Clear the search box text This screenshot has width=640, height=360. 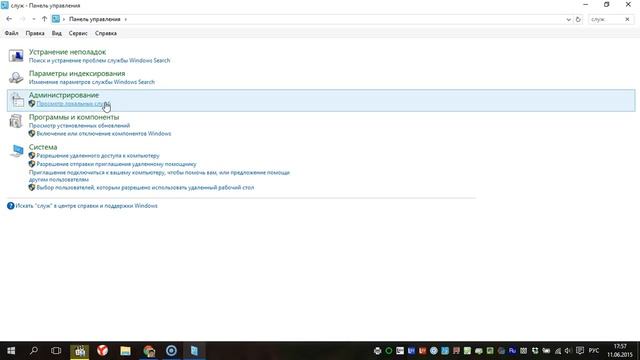coord(627,19)
